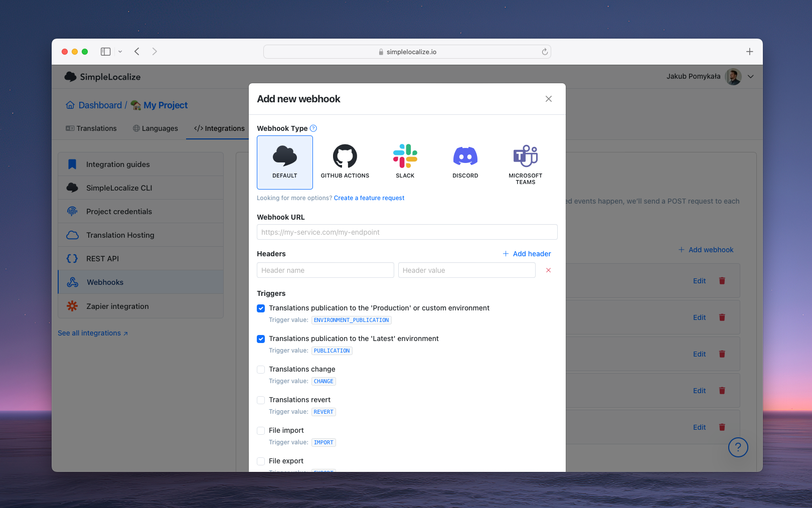Screen dimensions: 812x508
Task: Open a new Safari tab
Action: (x=749, y=52)
